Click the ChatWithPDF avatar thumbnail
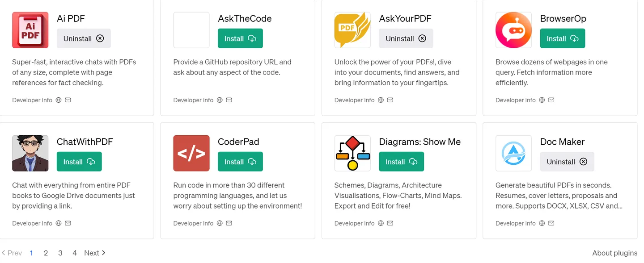 coord(30,153)
